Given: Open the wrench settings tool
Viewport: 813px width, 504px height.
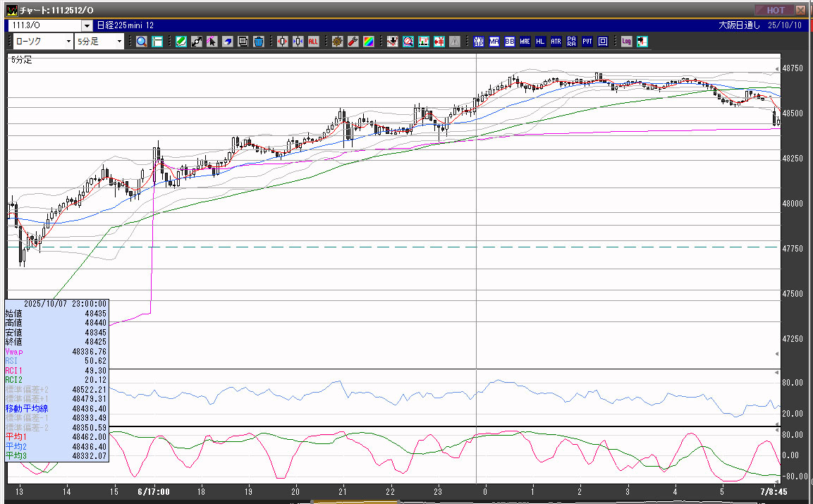Looking at the screenshot, I should (353, 42).
